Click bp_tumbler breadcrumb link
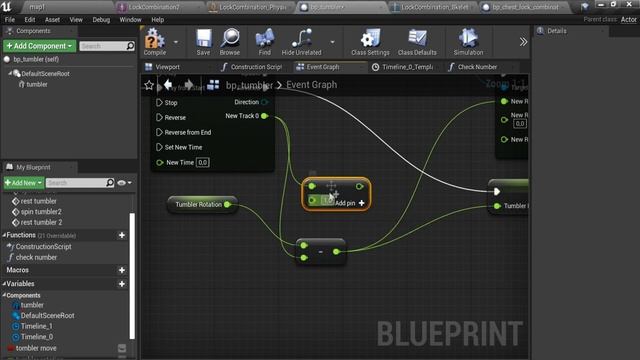This screenshot has width=640, height=360. point(249,85)
